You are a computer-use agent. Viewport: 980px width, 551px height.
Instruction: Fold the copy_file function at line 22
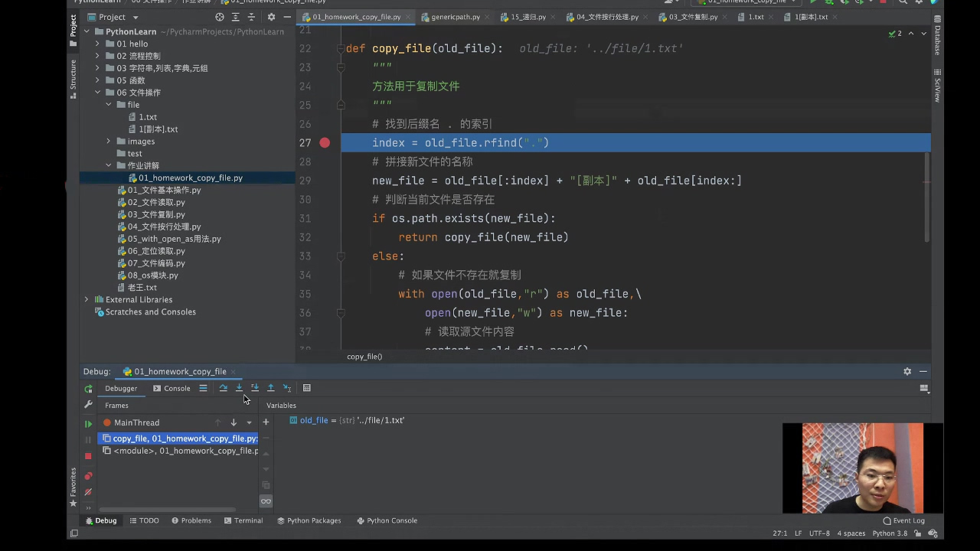coord(341,48)
